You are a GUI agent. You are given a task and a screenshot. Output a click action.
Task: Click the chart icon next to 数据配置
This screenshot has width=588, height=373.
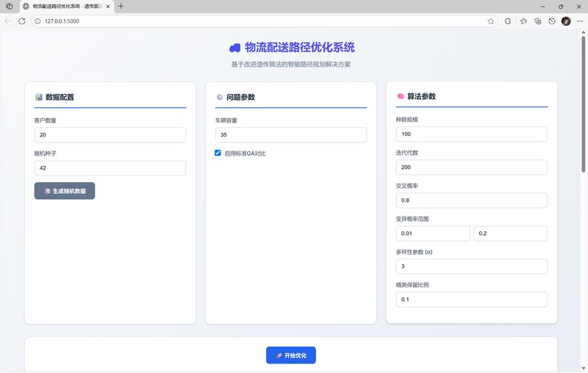[x=39, y=97]
